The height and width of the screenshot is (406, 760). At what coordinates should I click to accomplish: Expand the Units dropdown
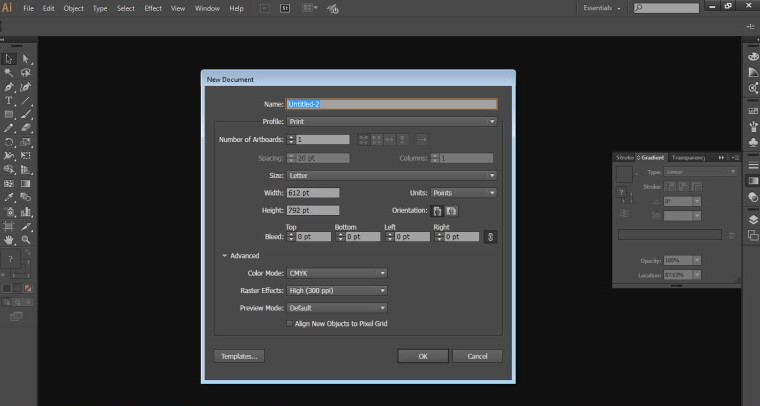pyautogui.click(x=463, y=193)
